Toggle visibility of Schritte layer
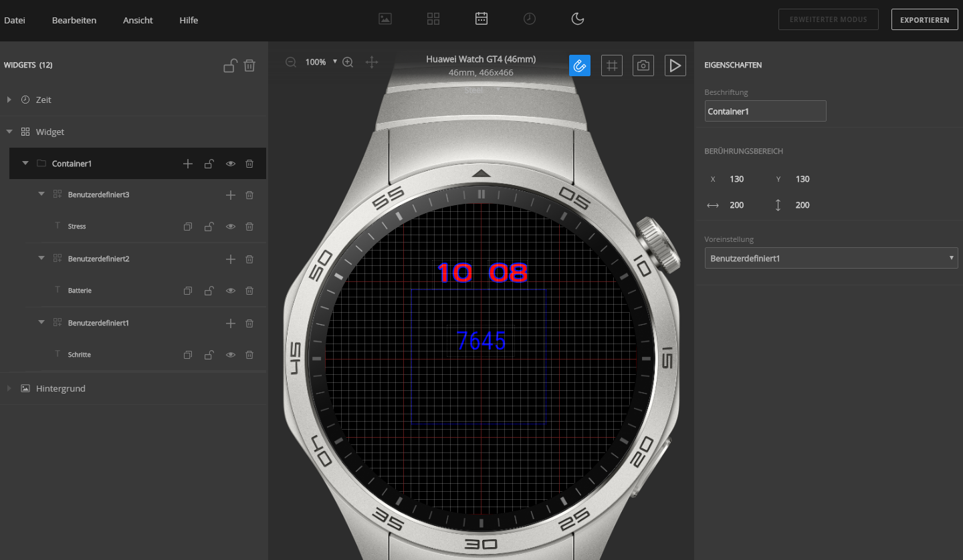Viewport: 963px width, 560px height. 231,355
